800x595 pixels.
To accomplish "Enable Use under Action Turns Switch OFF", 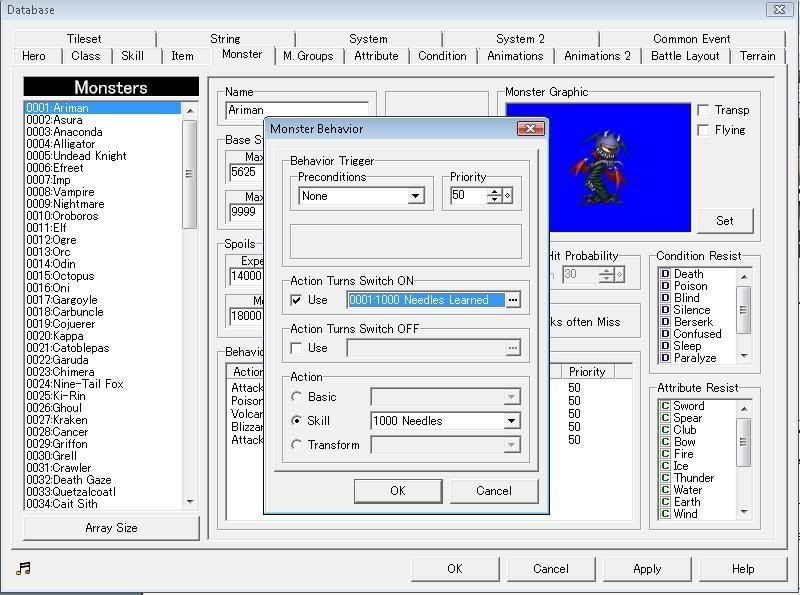I will [297, 348].
